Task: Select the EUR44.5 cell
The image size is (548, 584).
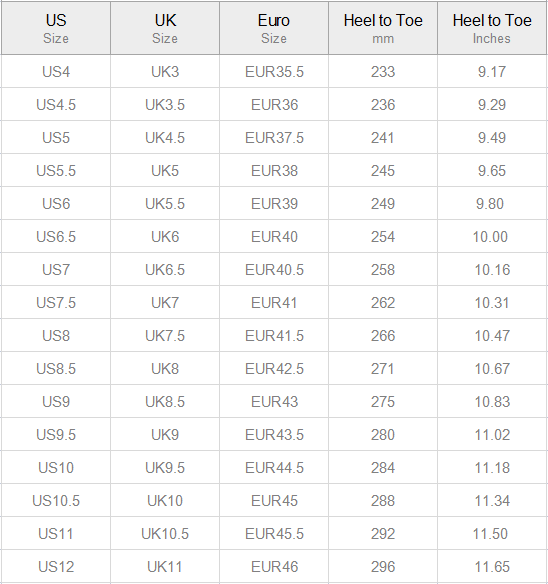Action: (x=274, y=467)
